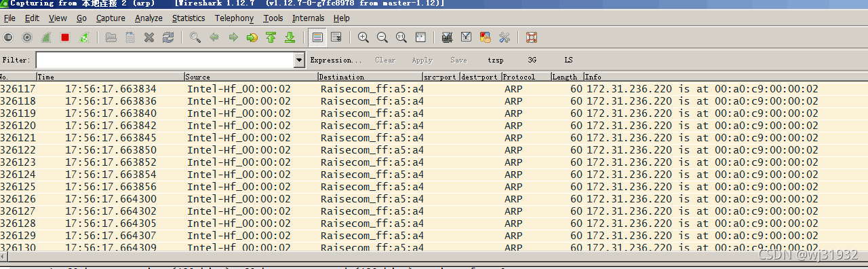Screen dimensions: 868x269
Task: Open the Go menu
Action: tap(81, 18)
